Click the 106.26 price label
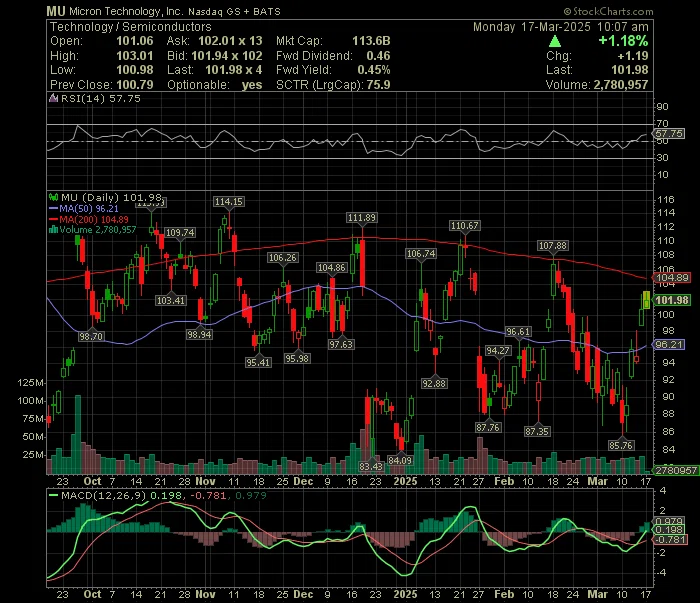Screen dimensions: 700x603 (x=283, y=258)
